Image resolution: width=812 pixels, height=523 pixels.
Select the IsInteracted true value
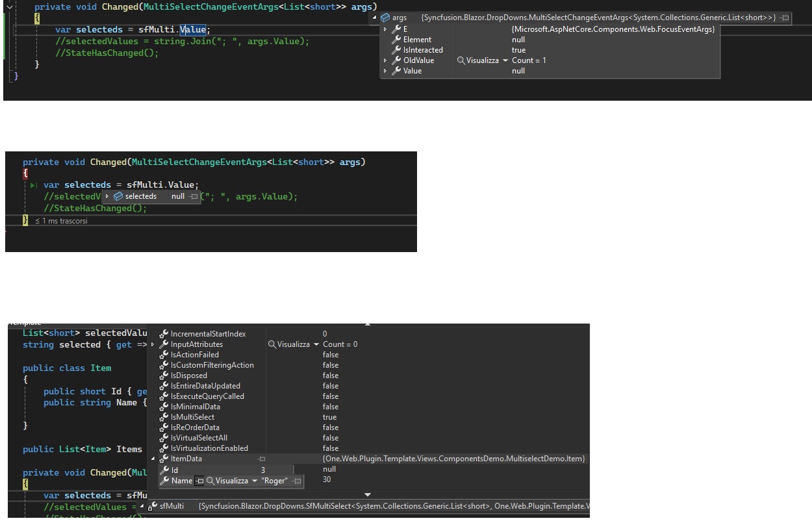coord(518,50)
